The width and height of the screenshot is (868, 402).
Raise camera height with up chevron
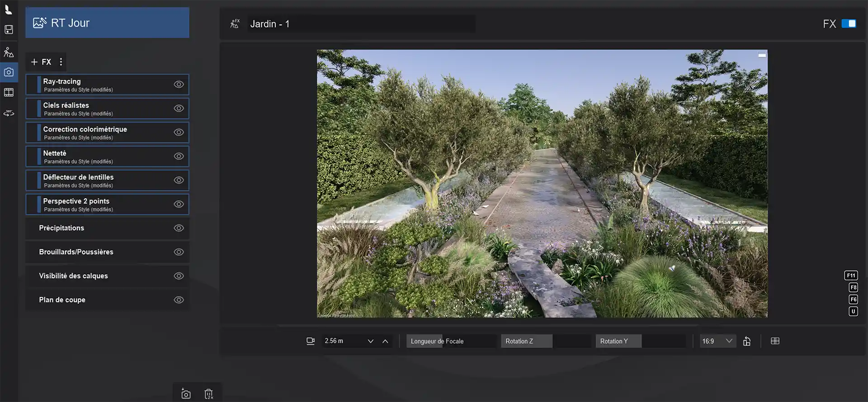point(385,341)
